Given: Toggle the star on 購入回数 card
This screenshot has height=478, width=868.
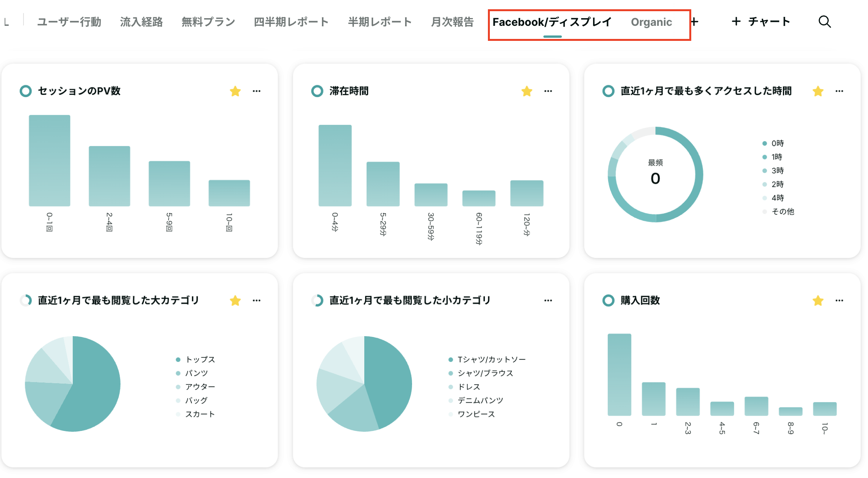Looking at the screenshot, I should [x=818, y=301].
